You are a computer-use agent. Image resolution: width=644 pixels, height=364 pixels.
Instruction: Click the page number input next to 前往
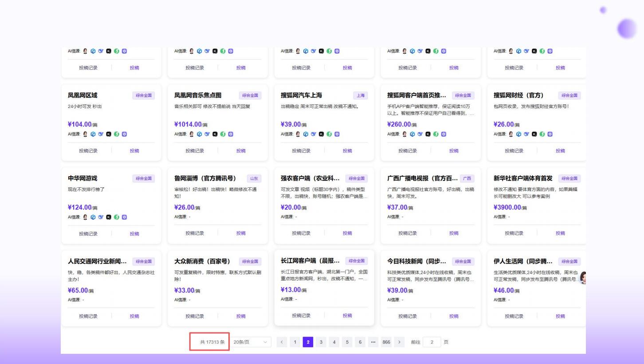[x=432, y=342]
